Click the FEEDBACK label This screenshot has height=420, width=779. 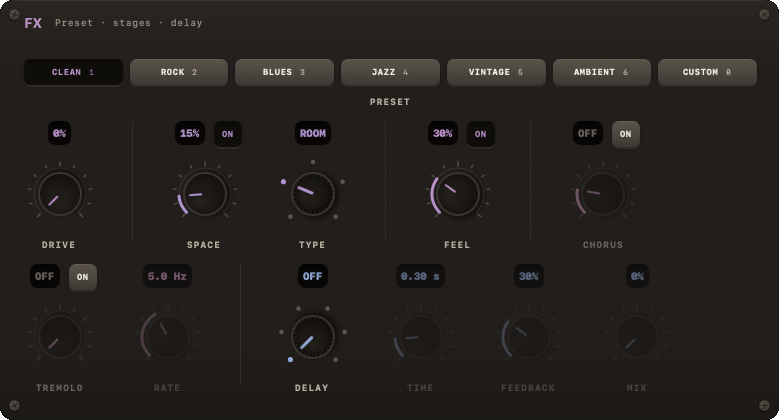(x=528, y=388)
